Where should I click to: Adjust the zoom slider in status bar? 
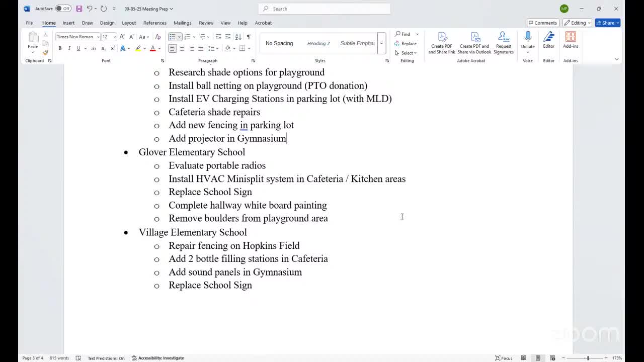pyautogui.click(x=588, y=358)
